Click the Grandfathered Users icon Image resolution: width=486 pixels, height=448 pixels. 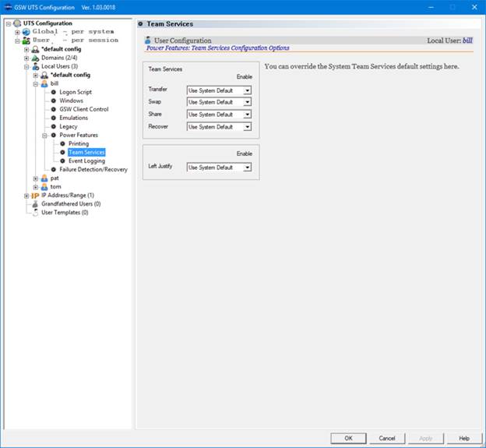[35, 203]
